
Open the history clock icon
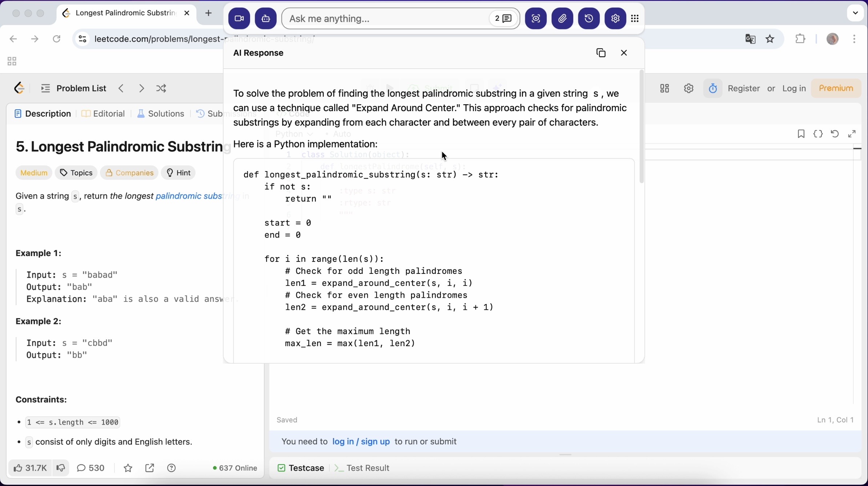[x=589, y=19]
